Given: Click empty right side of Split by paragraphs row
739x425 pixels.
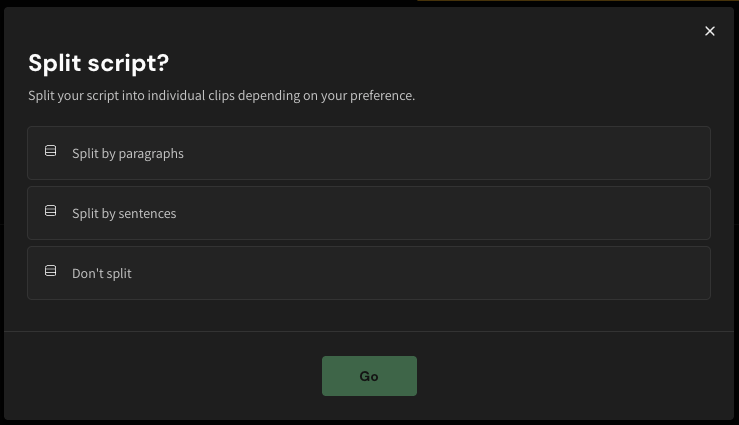Looking at the screenshot, I should (x=600, y=153).
